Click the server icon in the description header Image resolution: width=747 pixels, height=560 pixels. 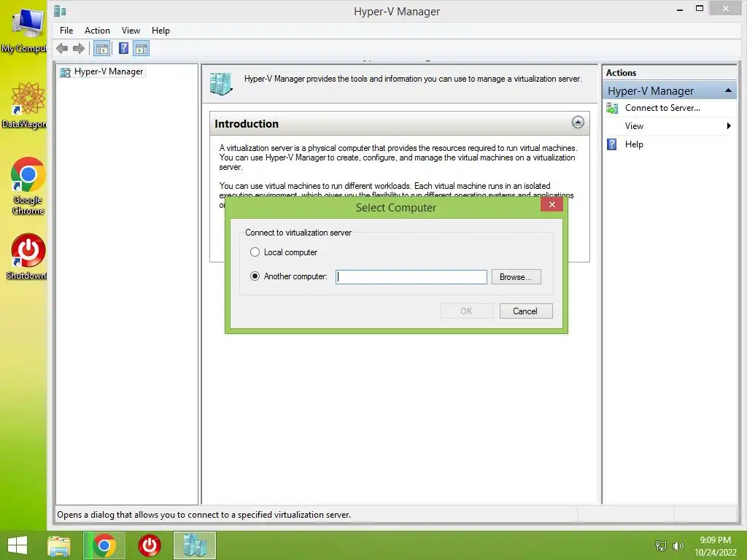click(x=220, y=84)
